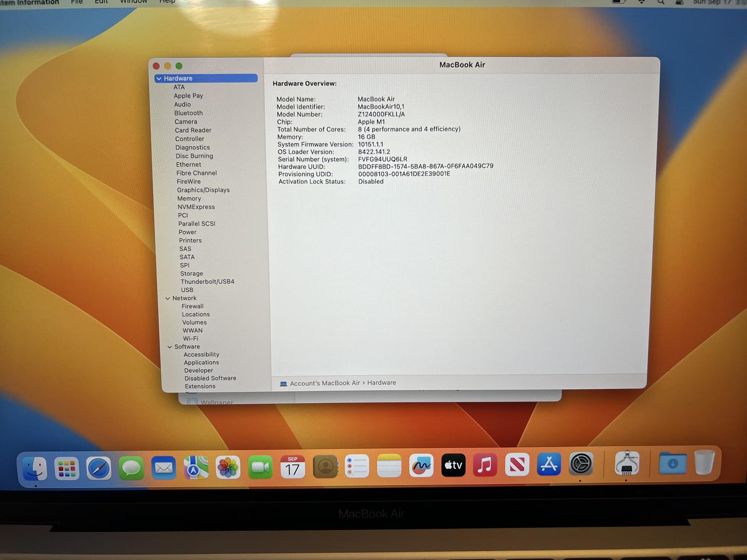Open Contacts app in Dock

(x=325, y=467)
